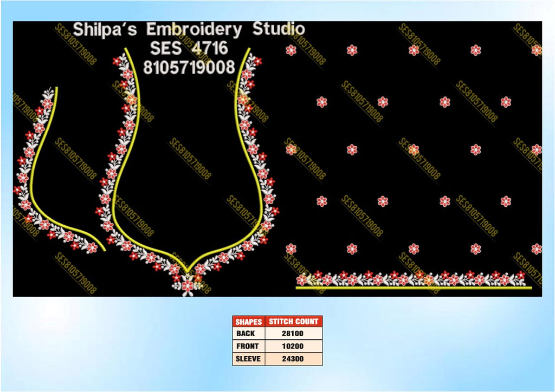
Task: Click the SHAPES table header
Action: pos(248,321)
